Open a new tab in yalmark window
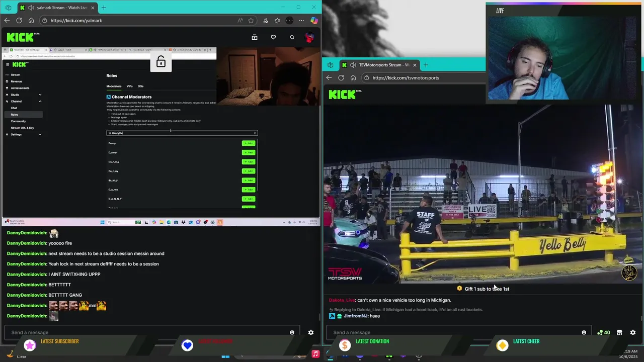This screenshot has width=644, height=362. coord(104,8)
